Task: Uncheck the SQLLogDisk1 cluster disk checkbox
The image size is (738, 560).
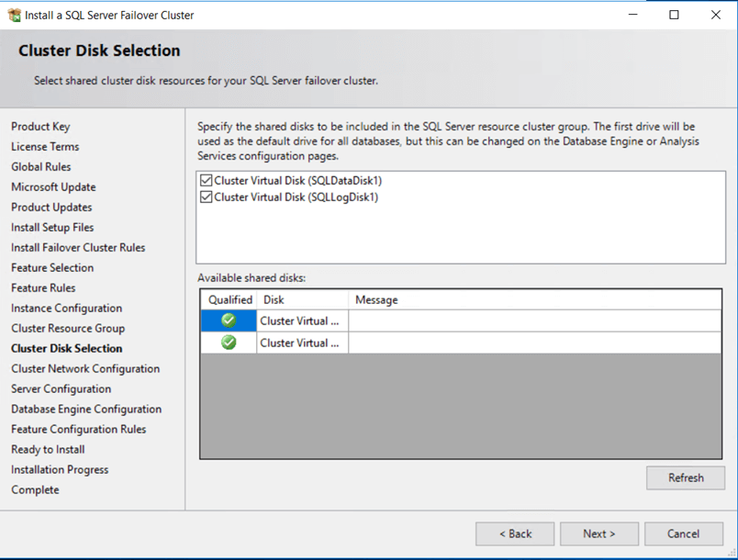Action: (x=206, y=196)
